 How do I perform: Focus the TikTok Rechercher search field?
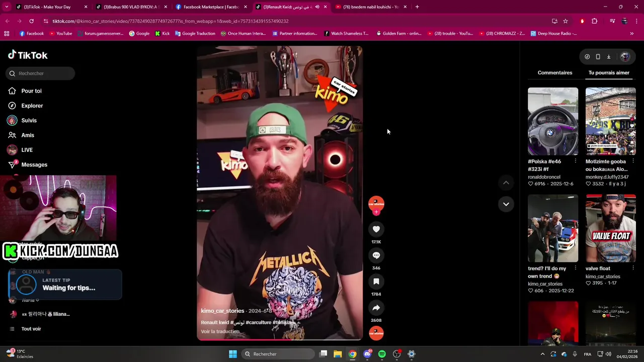[x=41, y=73]
